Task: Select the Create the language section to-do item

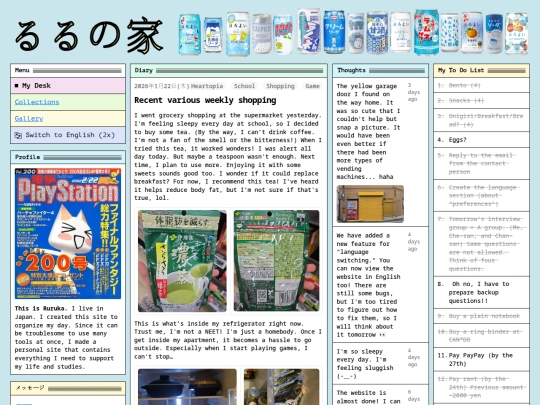Action: (481, 196)
